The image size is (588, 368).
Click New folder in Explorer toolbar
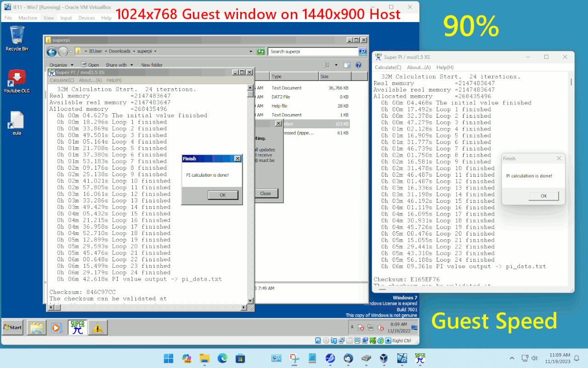coord(152,65)
